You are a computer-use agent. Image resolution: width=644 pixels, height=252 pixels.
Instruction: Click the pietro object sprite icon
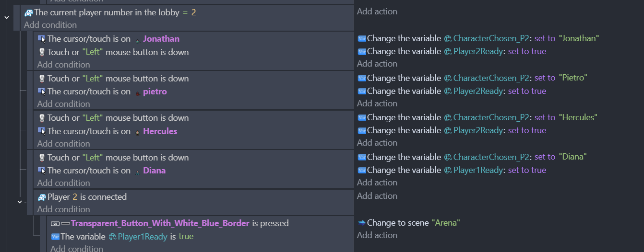pyautogui.click(x=138, y=92)
